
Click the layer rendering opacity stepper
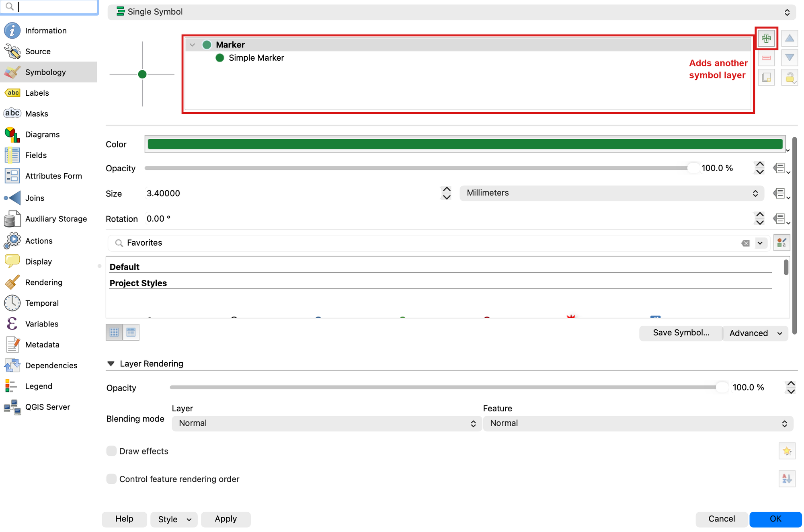coord(791,388)
